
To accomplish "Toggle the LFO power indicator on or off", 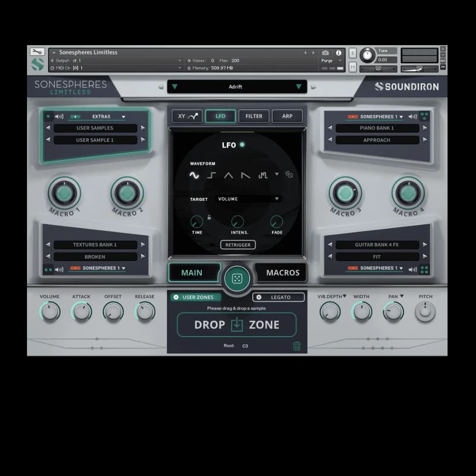I will point(241,144).
